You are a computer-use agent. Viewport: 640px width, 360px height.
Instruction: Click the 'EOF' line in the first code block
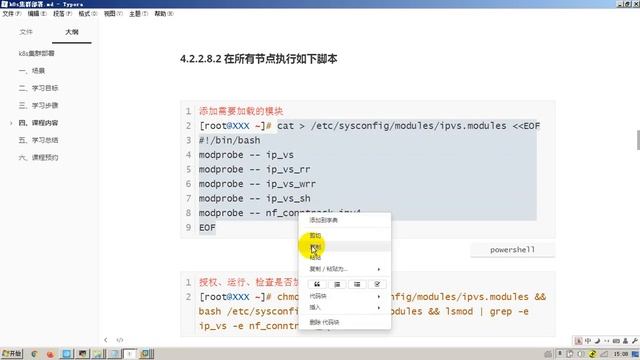point(207,228)
